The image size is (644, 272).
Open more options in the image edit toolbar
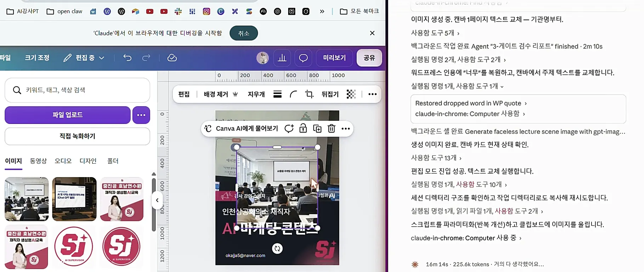point(372,94)
